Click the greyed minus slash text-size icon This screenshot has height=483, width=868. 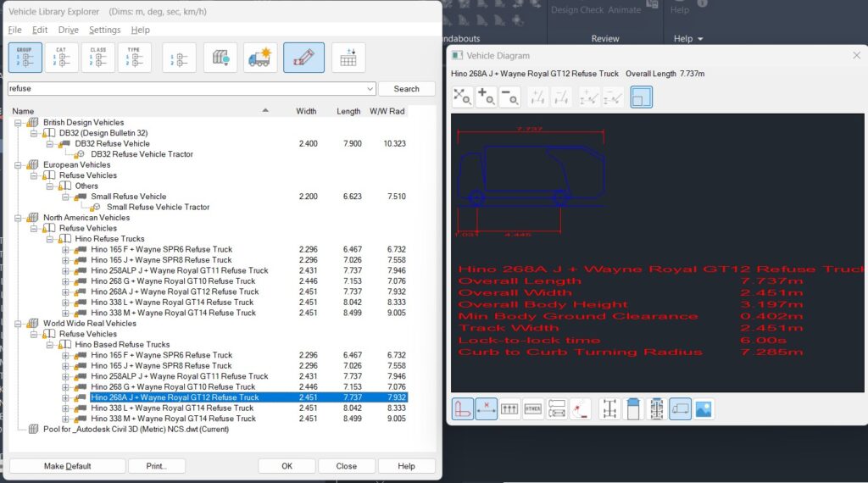(561, 97)
